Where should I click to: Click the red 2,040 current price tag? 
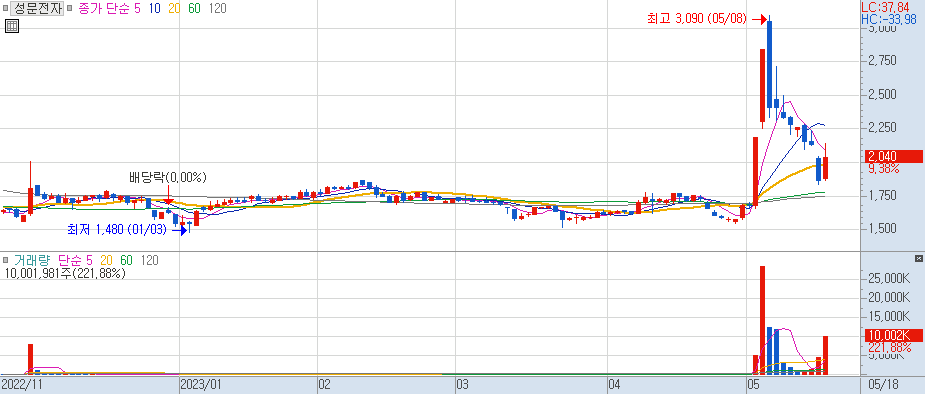[x=893, y=157]
